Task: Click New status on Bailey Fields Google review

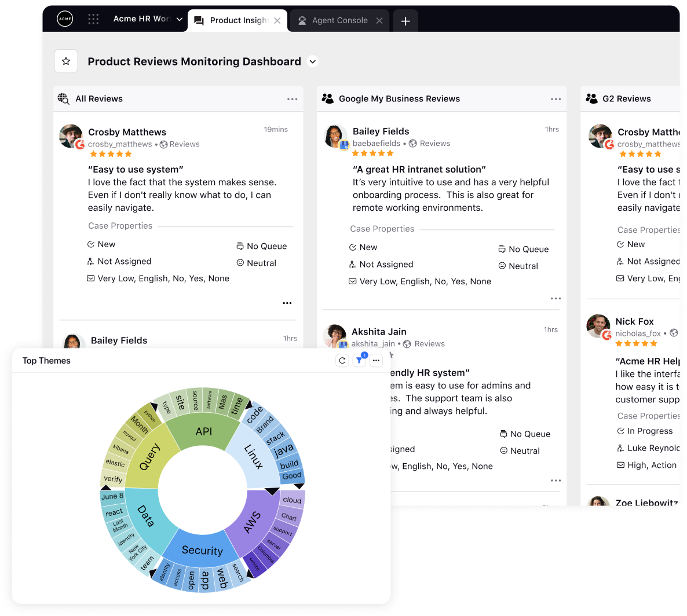Action: (363, 247)
